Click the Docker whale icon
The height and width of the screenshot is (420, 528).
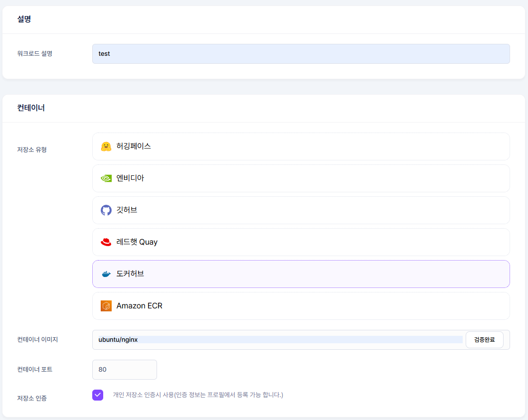tap(106, 274)
